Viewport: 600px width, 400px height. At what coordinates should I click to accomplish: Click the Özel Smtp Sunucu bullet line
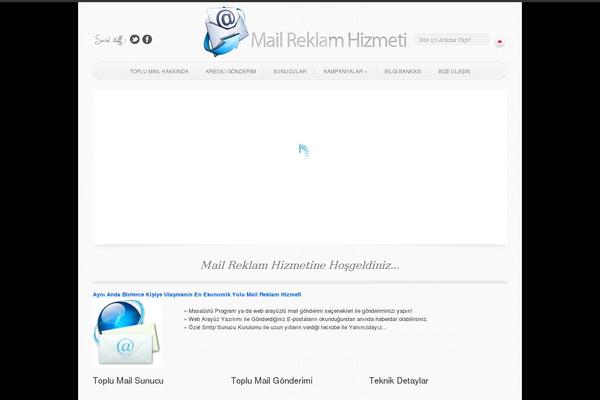pos(285,327)
